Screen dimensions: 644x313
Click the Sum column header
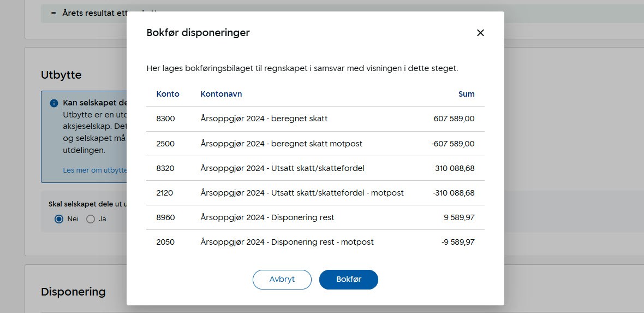(466, 94)
